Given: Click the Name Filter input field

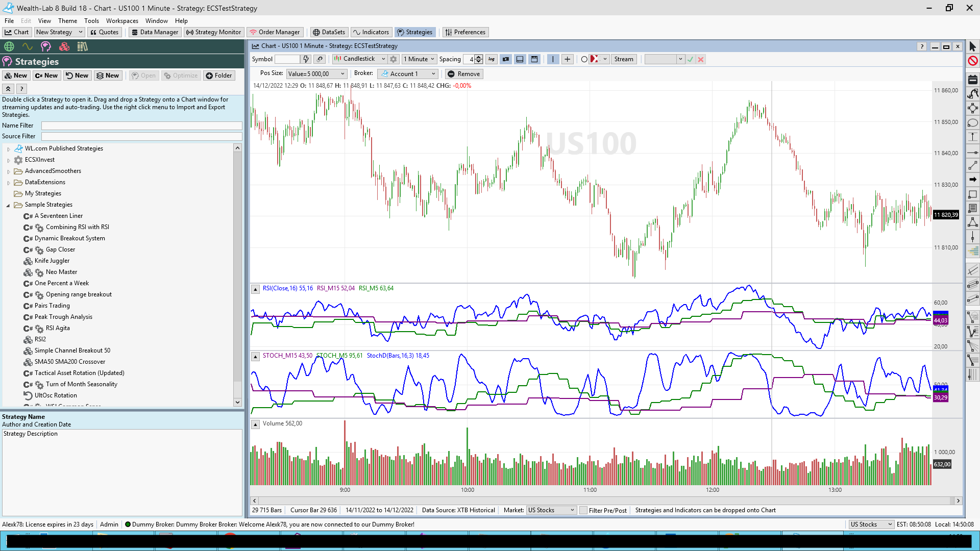Looking at the screenshot, I should tap(141, 126).
